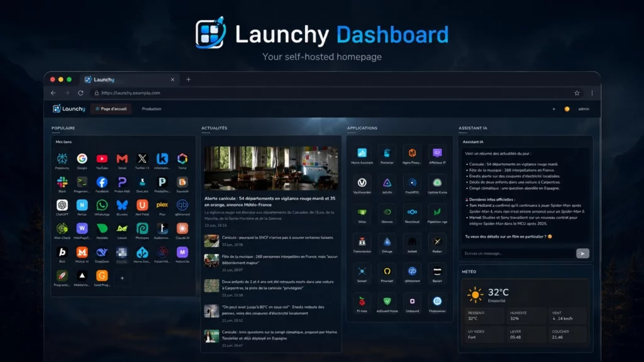Open the Slack link icon
644x362 pixels.
[62, 182]
